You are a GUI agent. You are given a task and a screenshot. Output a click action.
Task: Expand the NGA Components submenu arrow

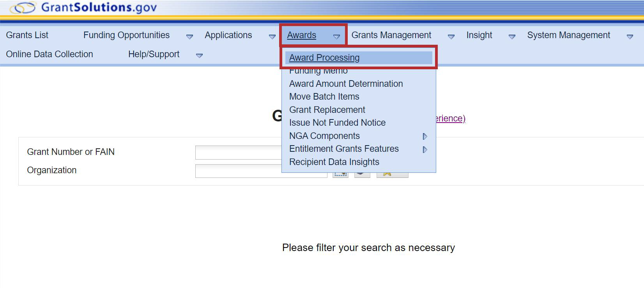coord(425,136)
